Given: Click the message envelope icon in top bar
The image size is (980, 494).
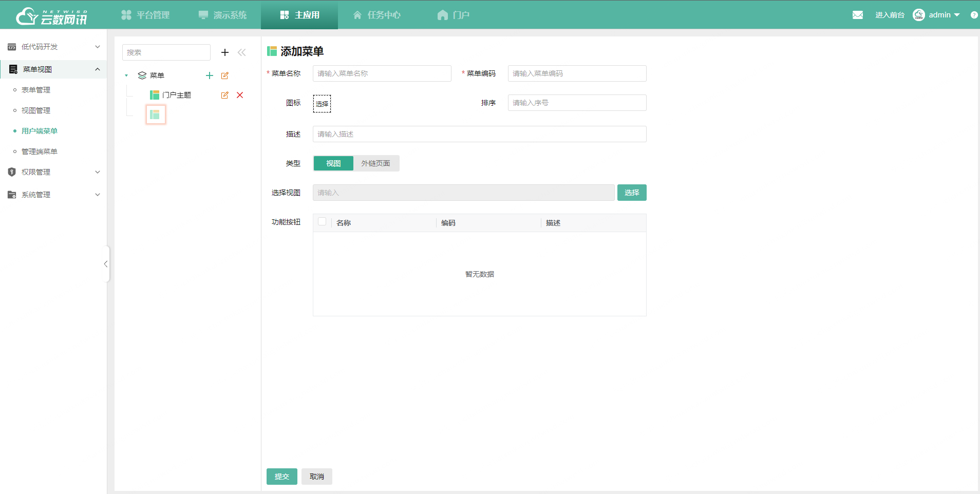Looking at the screenshot, I should 858,14.
